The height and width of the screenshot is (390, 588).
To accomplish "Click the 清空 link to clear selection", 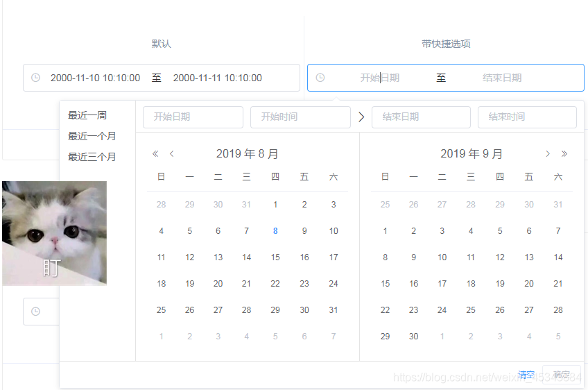I will (x=526, y=374).
